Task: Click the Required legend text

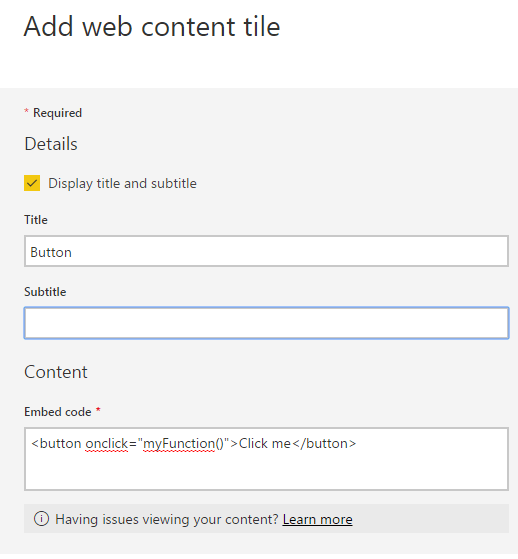Action: [57, 113]
